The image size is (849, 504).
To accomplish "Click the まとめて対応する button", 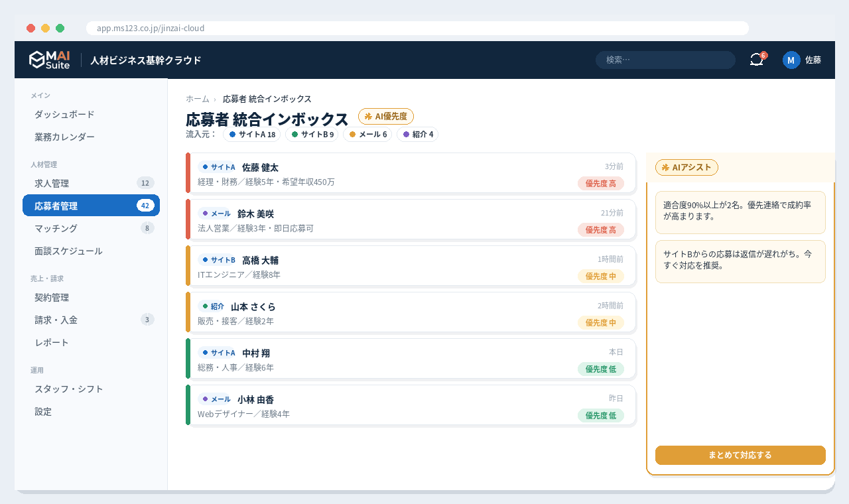I will [740, 455].
